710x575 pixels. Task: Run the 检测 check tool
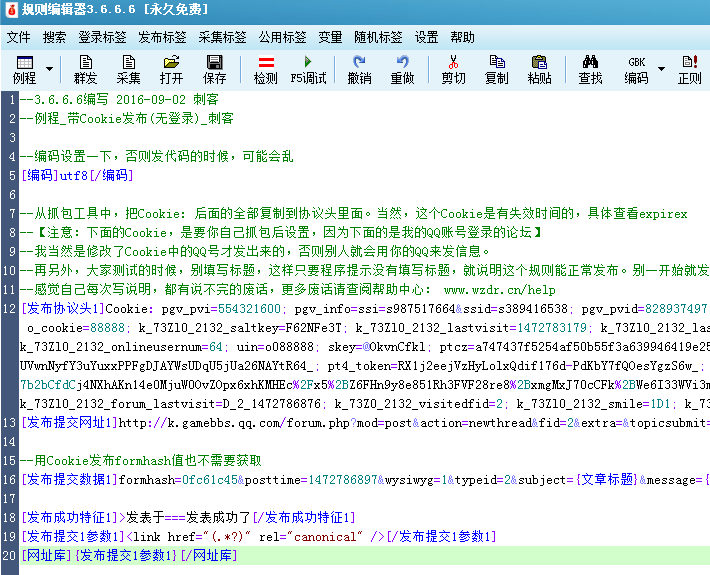pos(265,70)
